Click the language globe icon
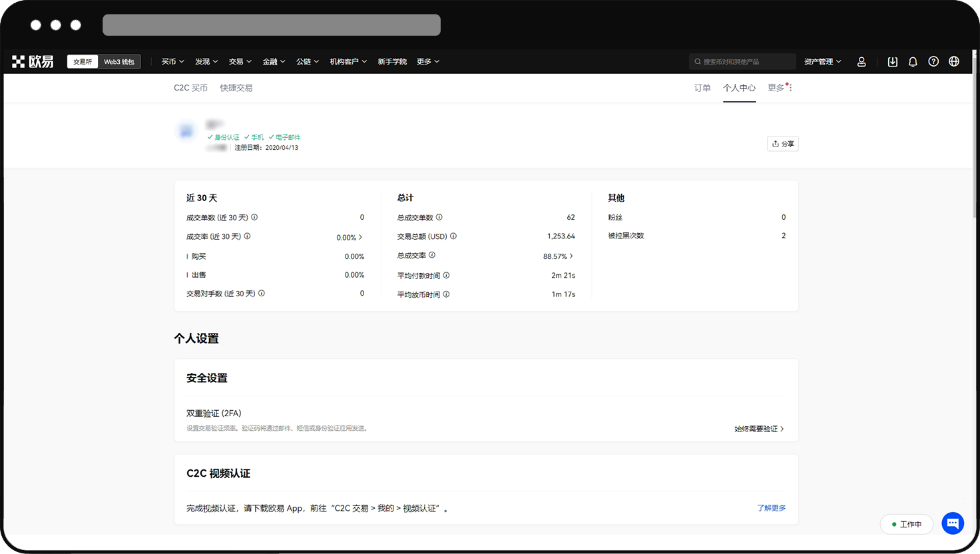The image size is (980, 554). pos(954,61)
